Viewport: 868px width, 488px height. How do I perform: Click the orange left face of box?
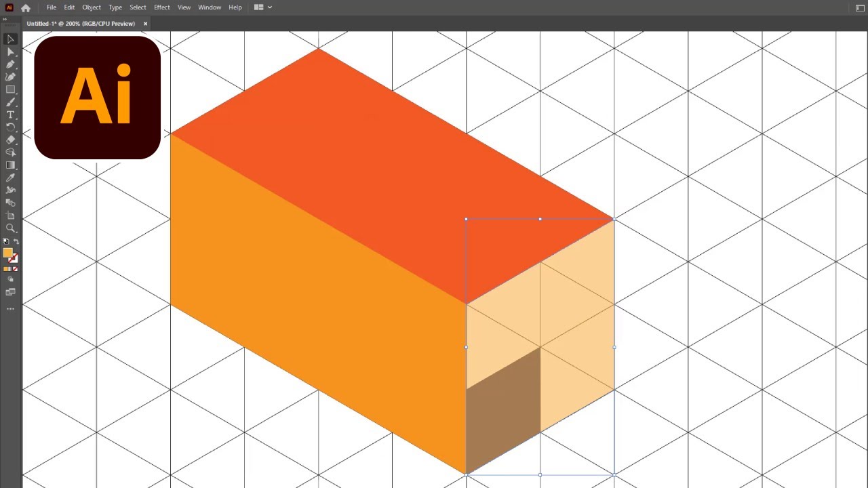tap(319, 305)
